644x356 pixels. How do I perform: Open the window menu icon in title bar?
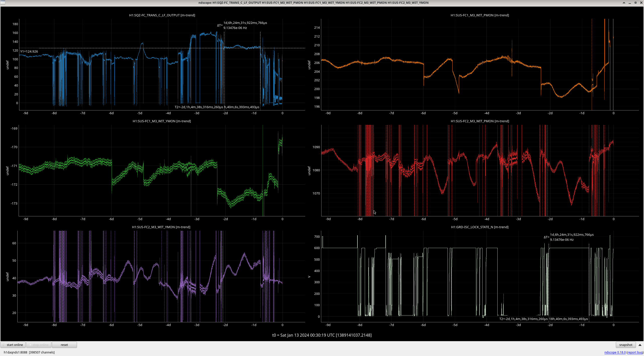pyautogui.click(x=3, y=3)
